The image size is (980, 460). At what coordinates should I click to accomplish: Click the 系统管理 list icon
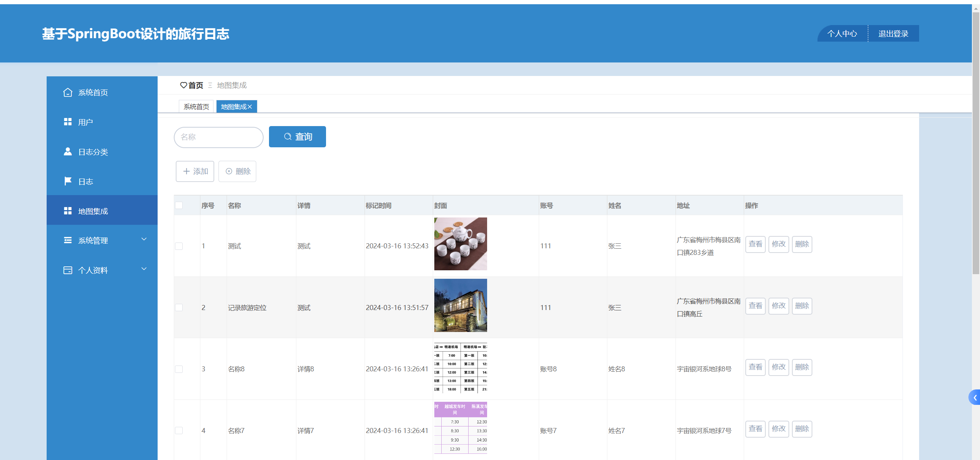(67, 240)
